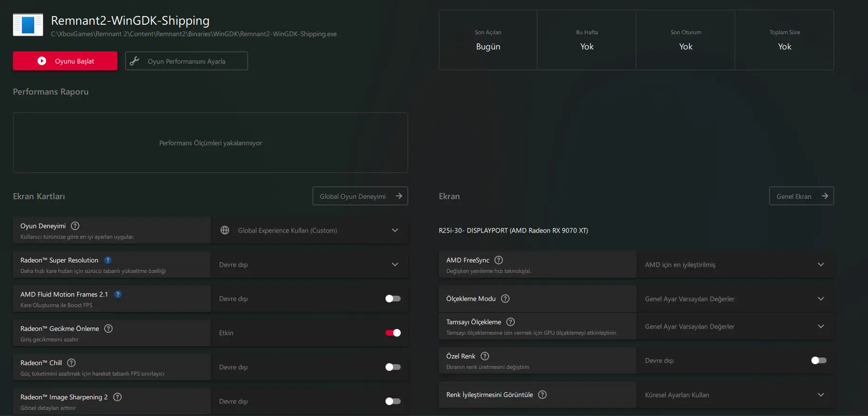The height and width of the screenshot is (416, 868).
Task: Click the blue help icon for Radeon Super Resolution
Action: click(108, 260)
